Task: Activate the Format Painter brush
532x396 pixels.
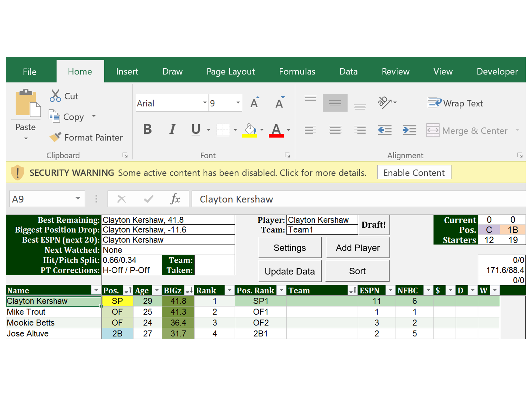Action: pyautogui.click(x=55, y=137)
